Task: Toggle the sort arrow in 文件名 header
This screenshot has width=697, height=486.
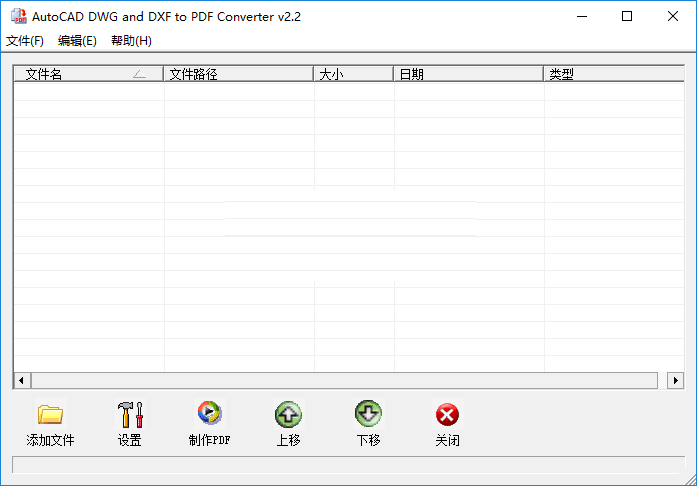Action: (139, 74)
